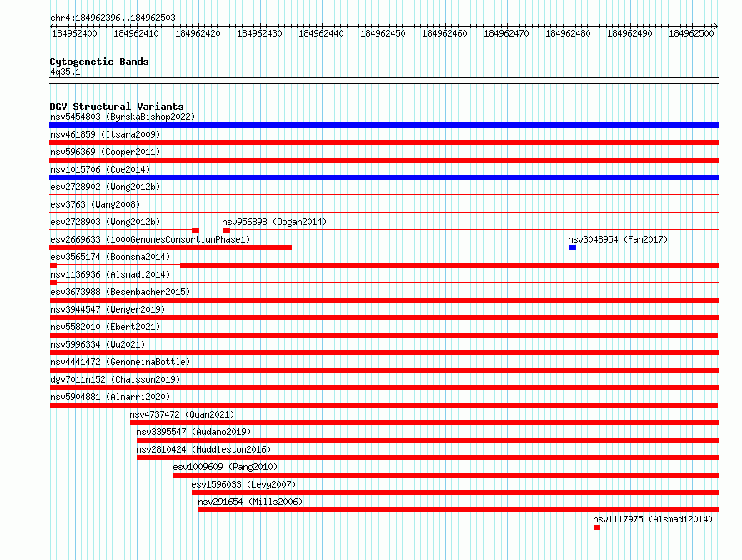
Task: Click red bar under dgv7011n152
Action: tap(384, 387)
